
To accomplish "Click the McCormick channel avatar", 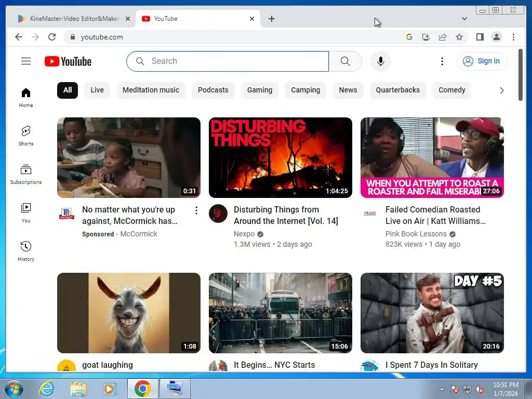I will point(66,214).
